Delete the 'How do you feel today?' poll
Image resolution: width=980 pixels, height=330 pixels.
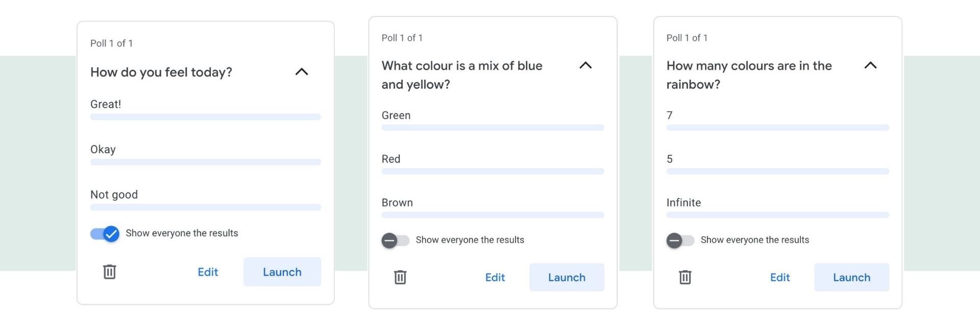click(110, 272)
